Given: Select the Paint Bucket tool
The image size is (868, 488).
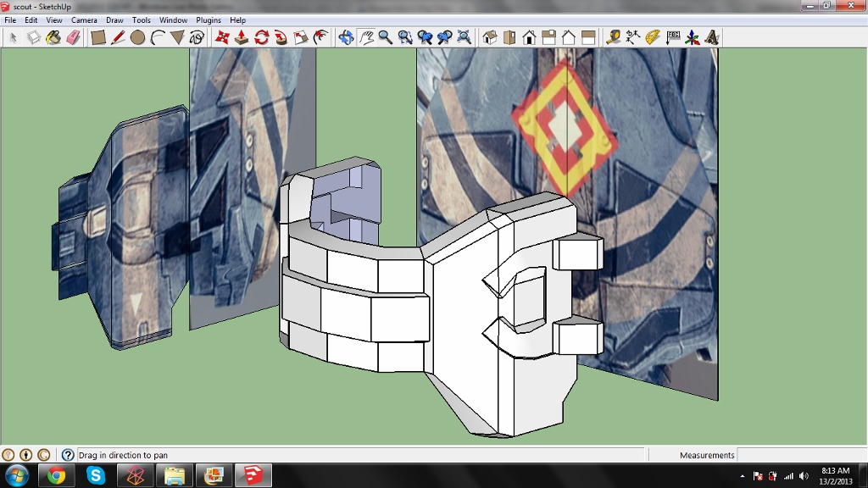Looking at the screenshot, I should click(53, 37).
